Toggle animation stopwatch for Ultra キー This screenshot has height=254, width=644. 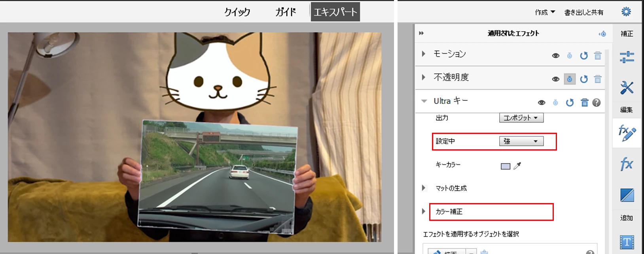(x=555, y=103)
